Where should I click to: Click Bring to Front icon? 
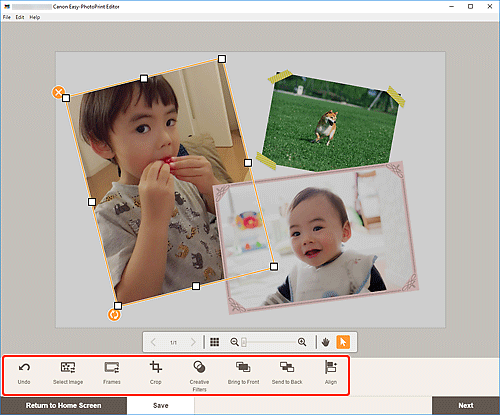point(243,367)
